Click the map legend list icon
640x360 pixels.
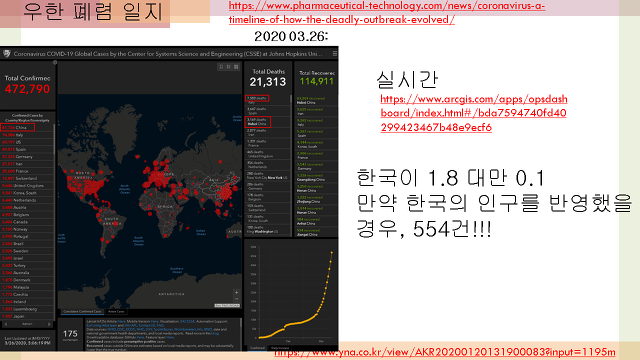coord(229,67)
